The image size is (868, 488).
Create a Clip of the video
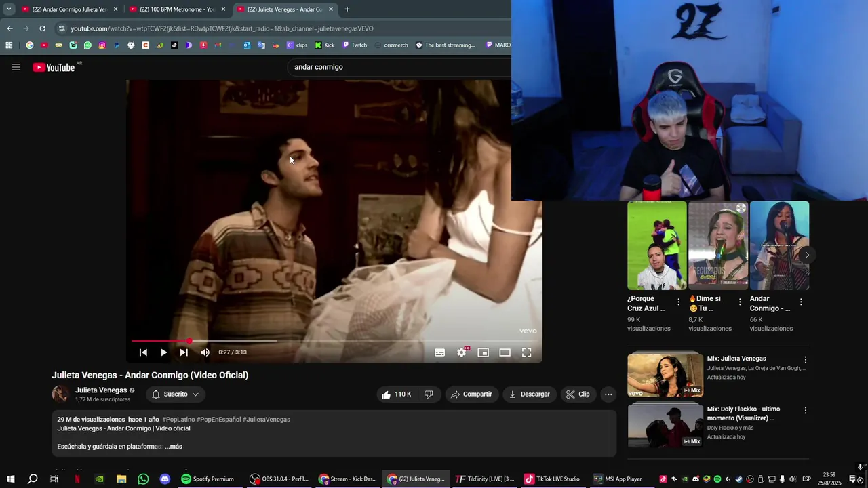[578, 394]
